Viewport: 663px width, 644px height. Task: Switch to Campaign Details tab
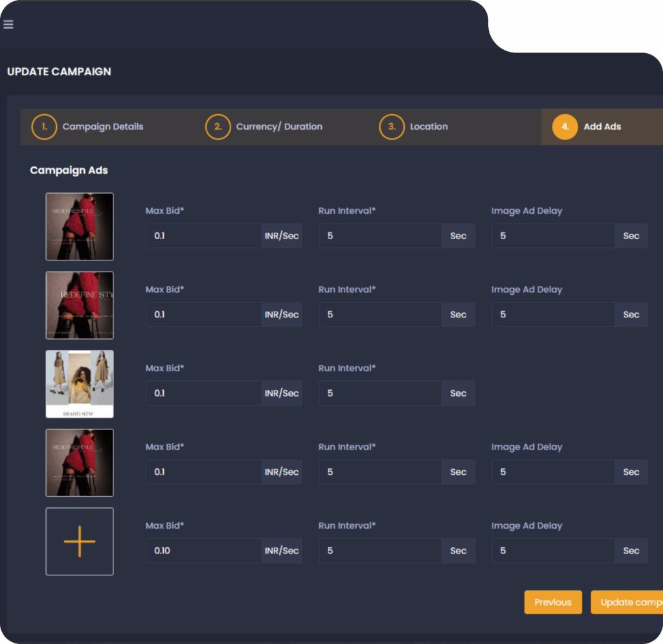click(102, 127)
